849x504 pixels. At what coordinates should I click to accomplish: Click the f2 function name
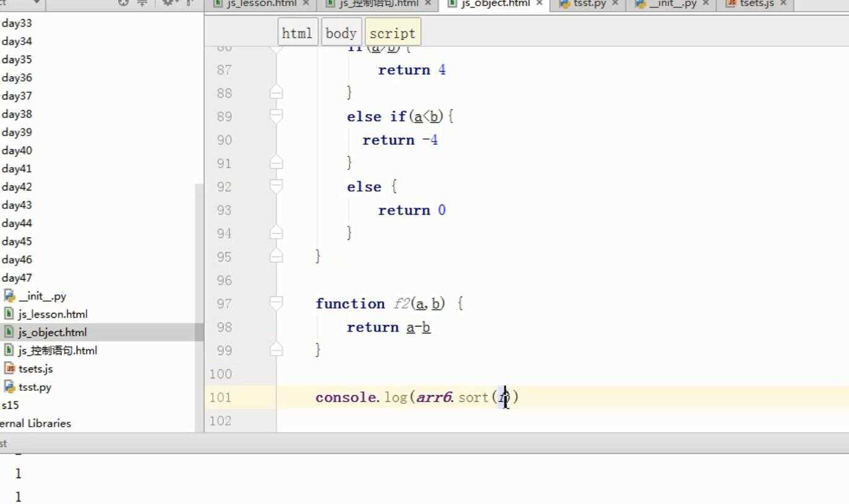[401, 304]
